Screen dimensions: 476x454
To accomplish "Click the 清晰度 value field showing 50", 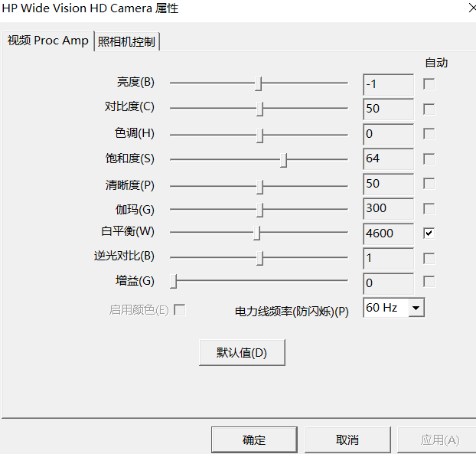I will pos(388,184).
